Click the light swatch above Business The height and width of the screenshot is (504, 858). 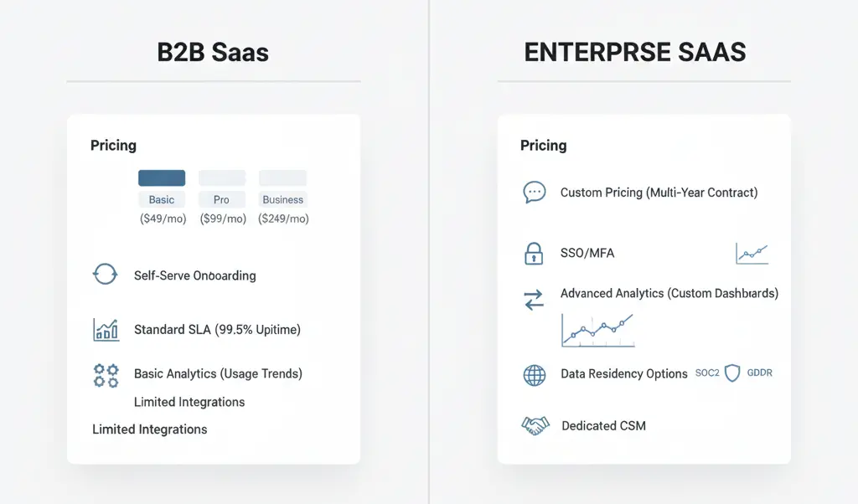tap(283, 177)
